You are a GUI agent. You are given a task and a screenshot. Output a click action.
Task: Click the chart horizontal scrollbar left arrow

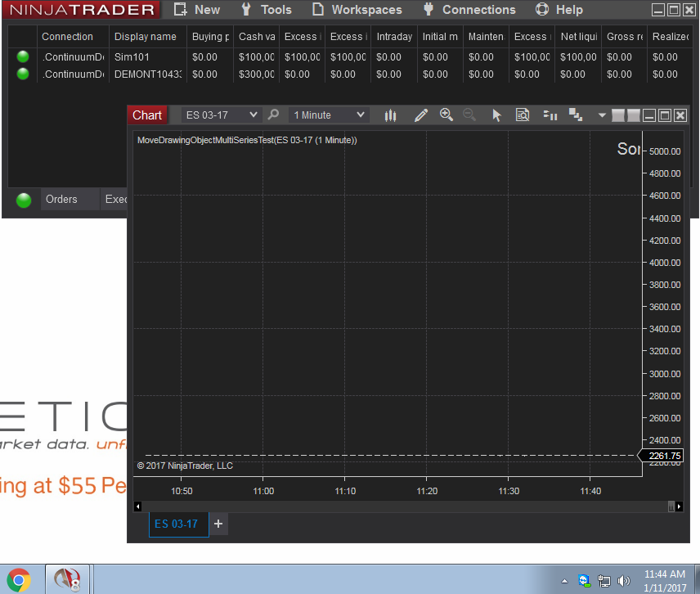(137, 506)
